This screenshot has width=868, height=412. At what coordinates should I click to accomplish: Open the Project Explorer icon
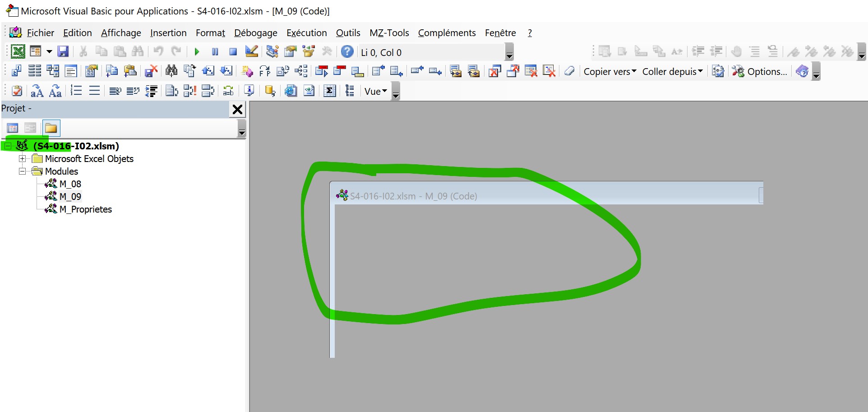click(272, 51)
